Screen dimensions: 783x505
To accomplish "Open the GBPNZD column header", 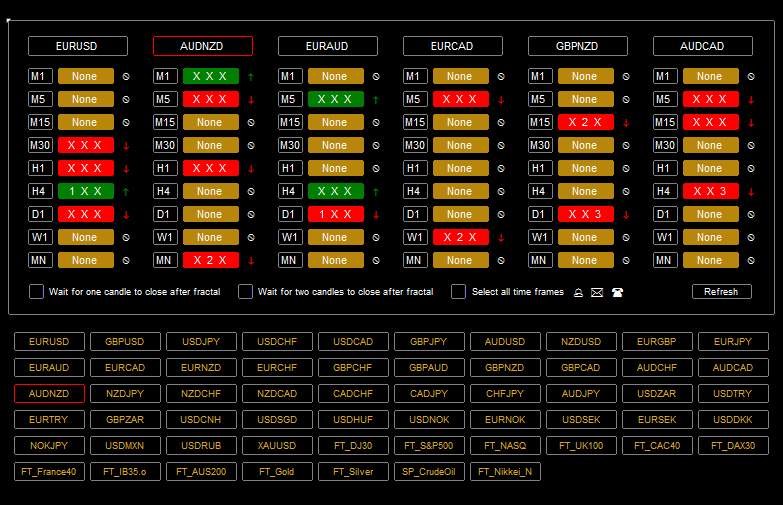I will coord(578,46).
